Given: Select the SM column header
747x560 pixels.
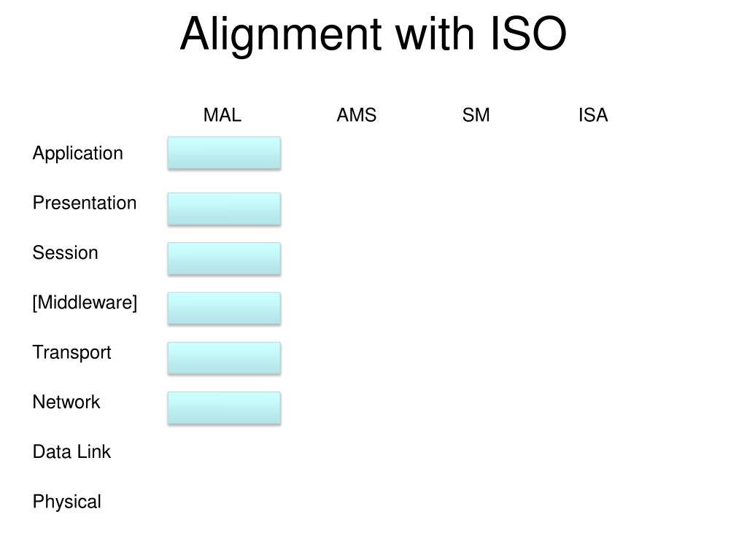Looking at the screenshot, I should pyautogui.click(x=476, y=114).
